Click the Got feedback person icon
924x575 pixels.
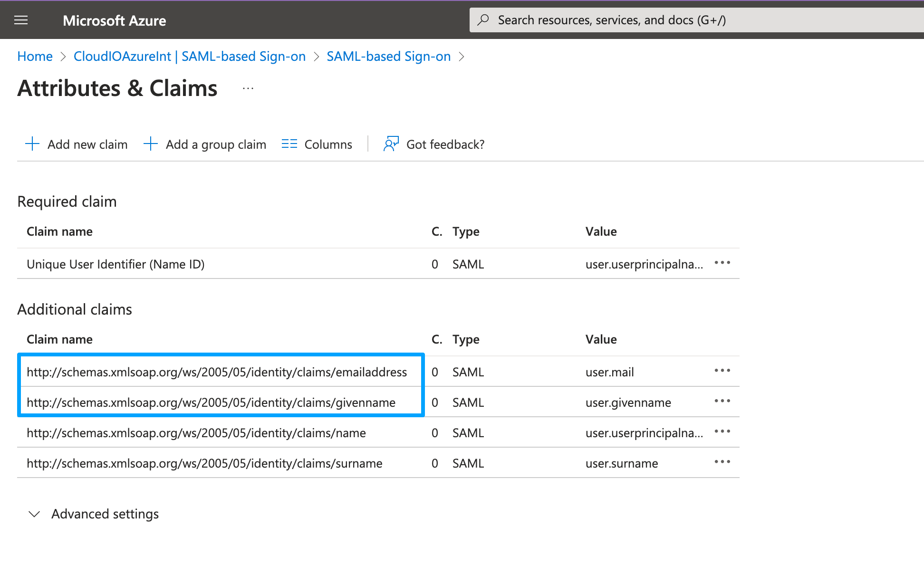[391, 144]
